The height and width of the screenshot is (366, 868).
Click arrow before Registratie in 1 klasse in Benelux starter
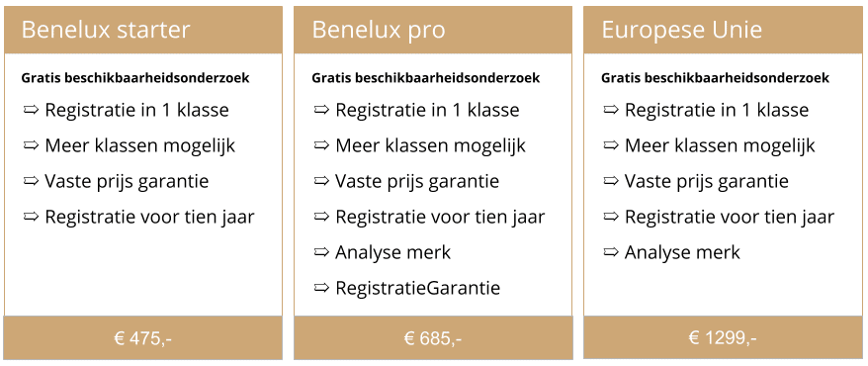coord(31,110)
